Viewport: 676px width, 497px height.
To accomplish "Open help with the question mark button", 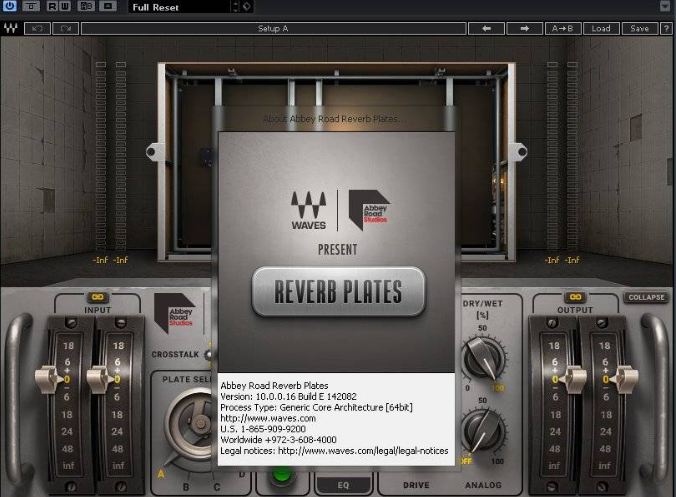I will click(666, 28).
